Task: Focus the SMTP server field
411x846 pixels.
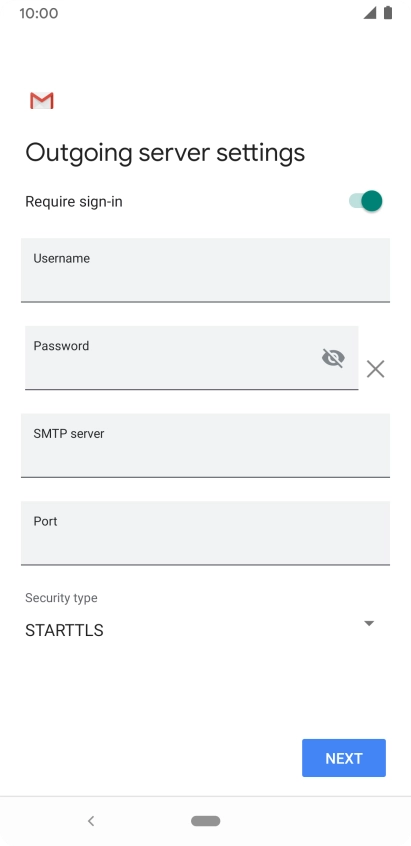Action: coord(206,445)
